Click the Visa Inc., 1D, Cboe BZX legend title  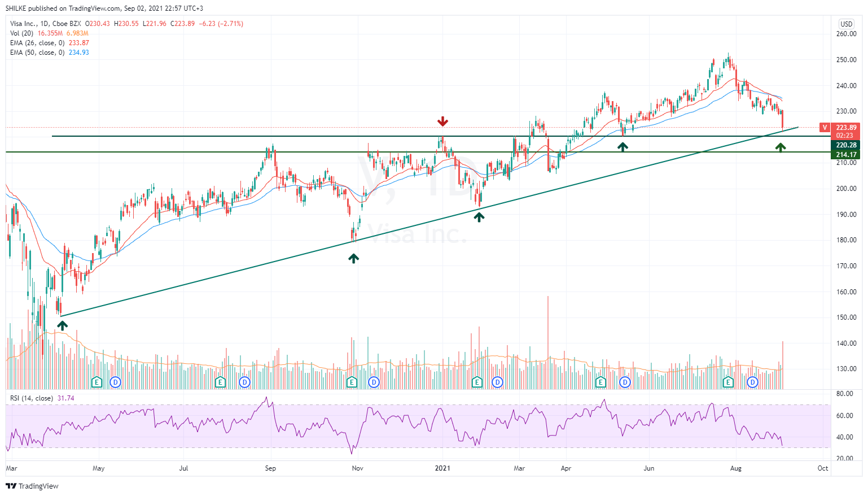click(x=46, y=24)
